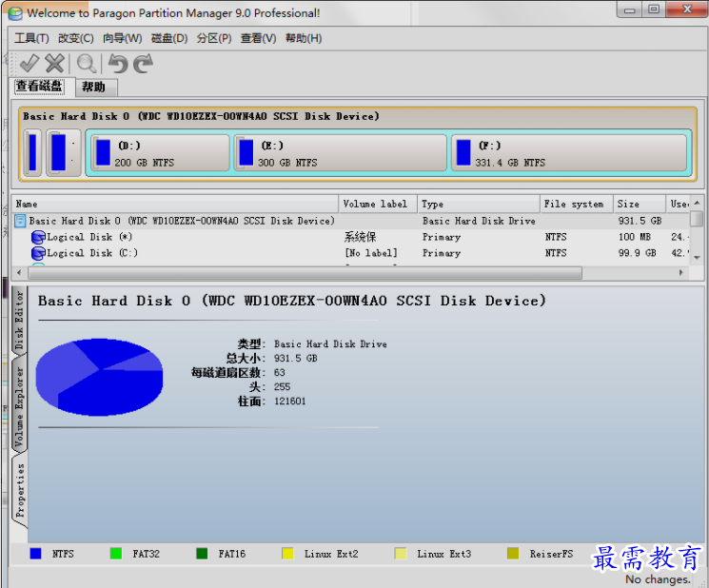Sort by the Volume label column header
The width and height of the screenshot is (709, 588).
click(x=378, y=204)
